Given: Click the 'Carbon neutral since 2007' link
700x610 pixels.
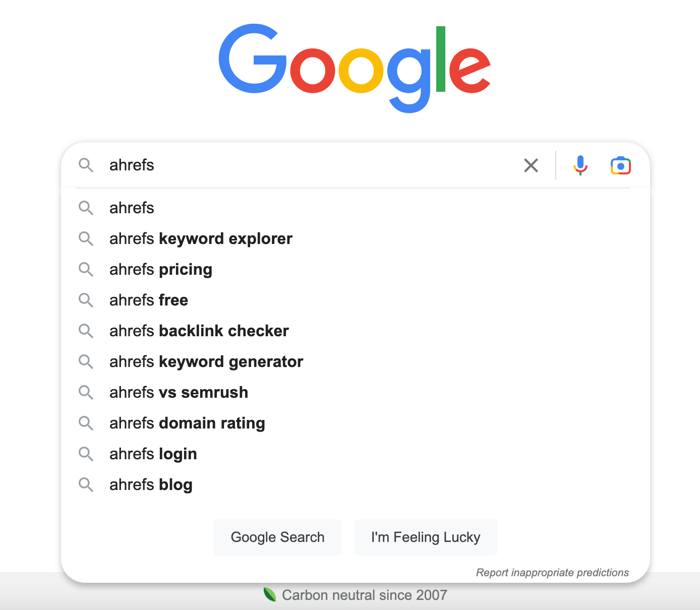Looking at the screenshot, I should (365, 595).
